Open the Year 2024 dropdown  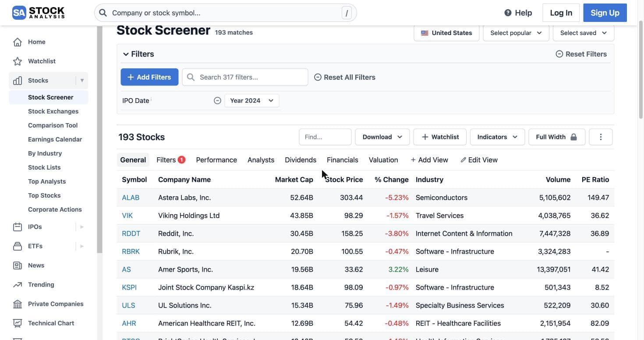(x=251, y=100)
